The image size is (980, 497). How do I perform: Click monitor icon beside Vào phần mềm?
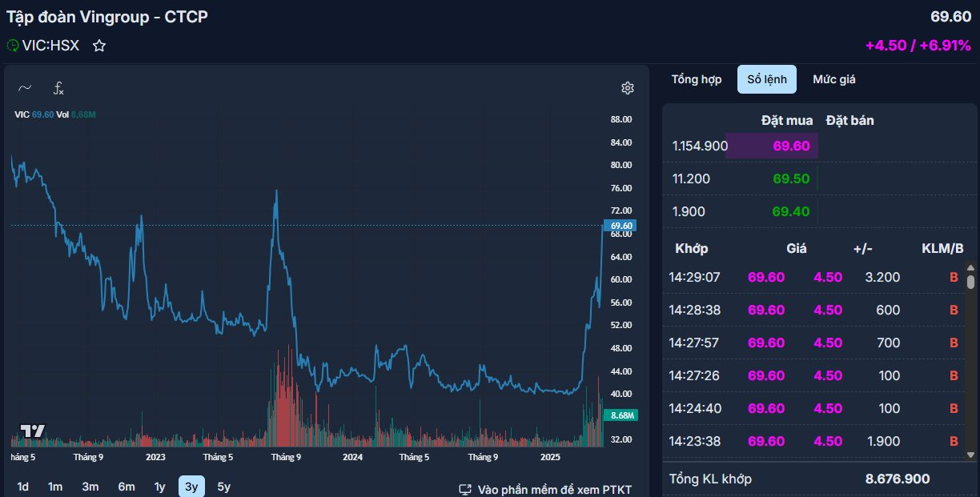(464, 490)
